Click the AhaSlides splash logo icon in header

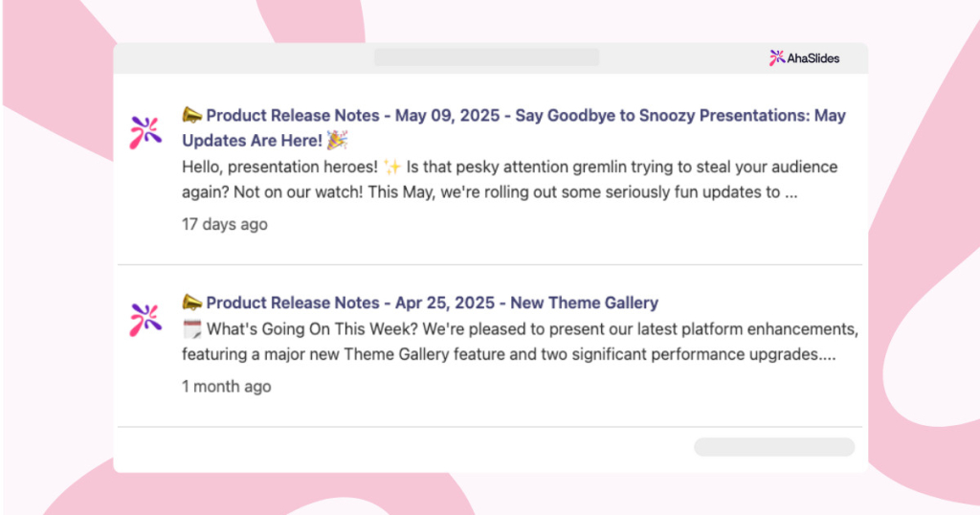pos(777,58)
